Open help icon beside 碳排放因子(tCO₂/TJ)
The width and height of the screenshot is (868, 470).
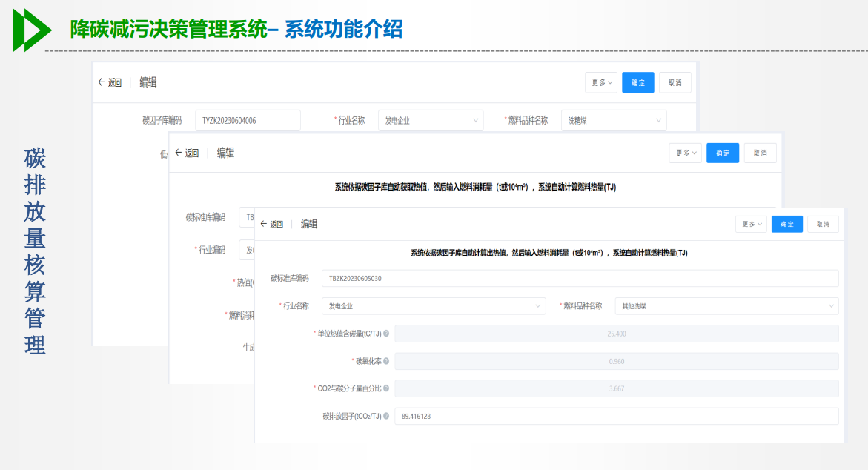pos(386,416)
